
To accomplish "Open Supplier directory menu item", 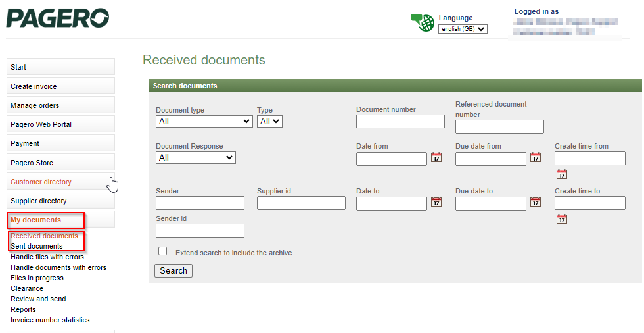I will point(60,201).
